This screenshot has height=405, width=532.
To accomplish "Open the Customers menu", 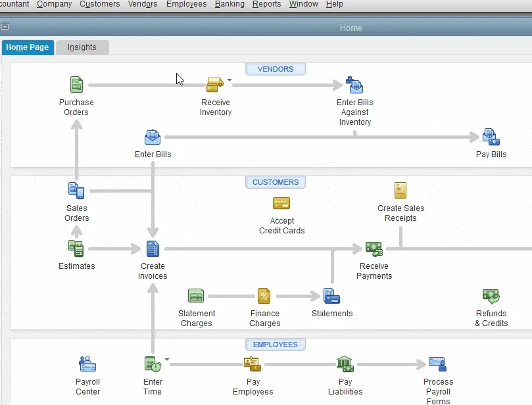I will tap(100, 4).
